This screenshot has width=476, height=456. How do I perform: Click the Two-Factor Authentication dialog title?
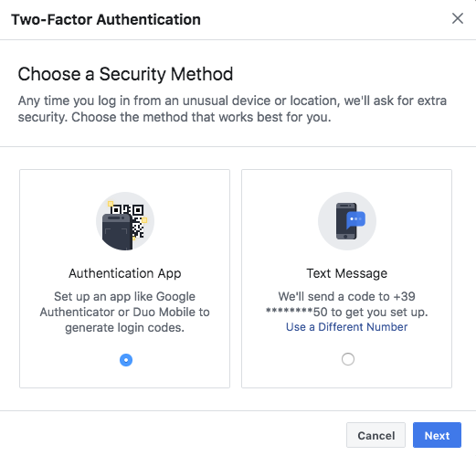tap(106, 20)
